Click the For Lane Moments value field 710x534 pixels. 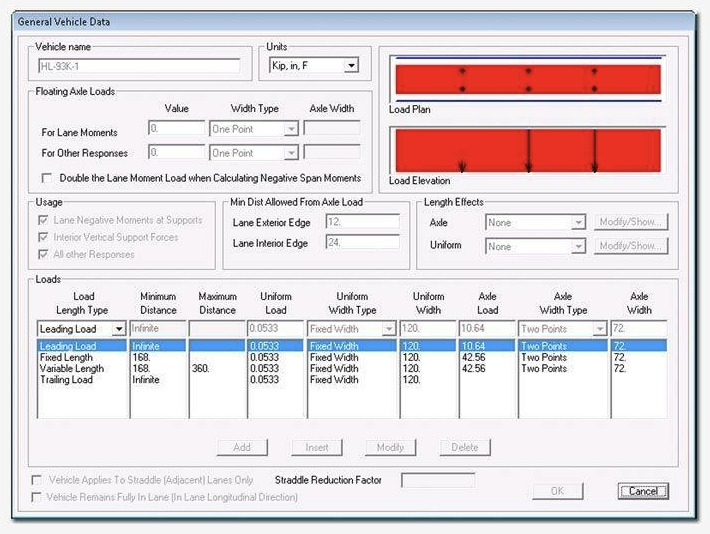[177, 129]
